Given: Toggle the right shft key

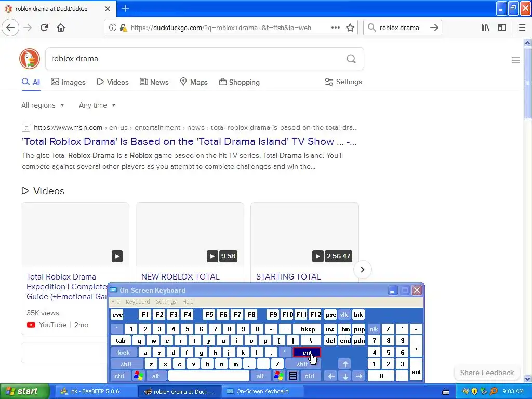Looking at the screenshot, I should pos(302,364).
